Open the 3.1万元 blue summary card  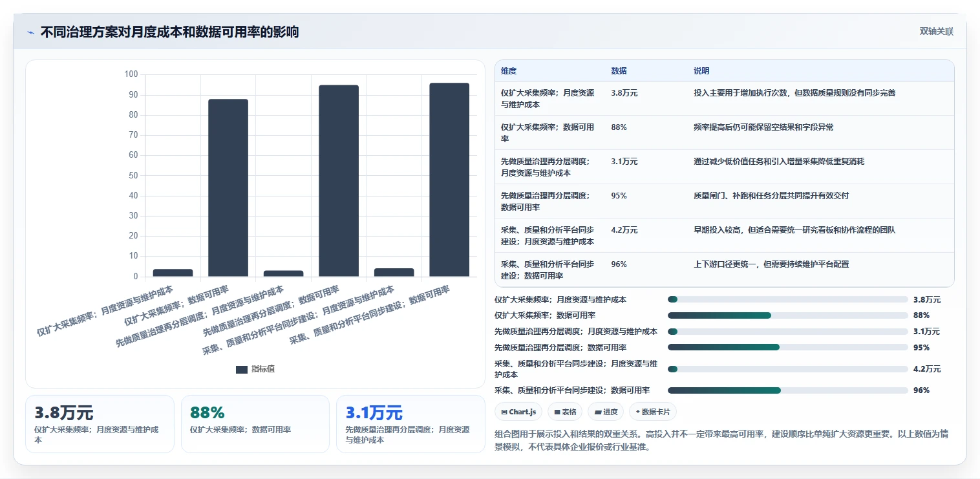pyautogui.click(x=410, y=424)
